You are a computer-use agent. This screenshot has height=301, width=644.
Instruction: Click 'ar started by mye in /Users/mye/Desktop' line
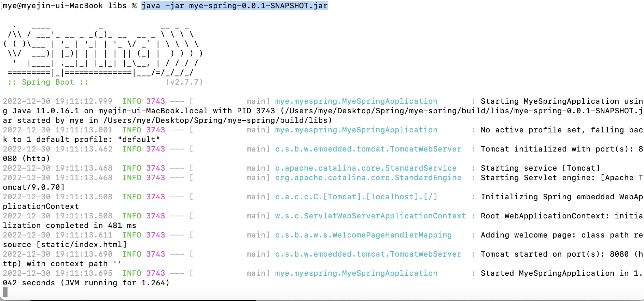tap(167, 120)
